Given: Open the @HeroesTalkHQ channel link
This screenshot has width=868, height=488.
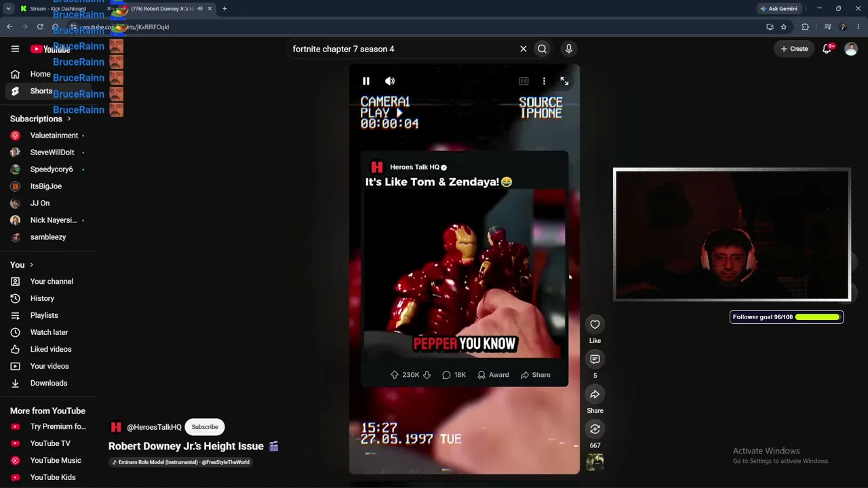Looking at the screenshot, I should pos(154,428).
